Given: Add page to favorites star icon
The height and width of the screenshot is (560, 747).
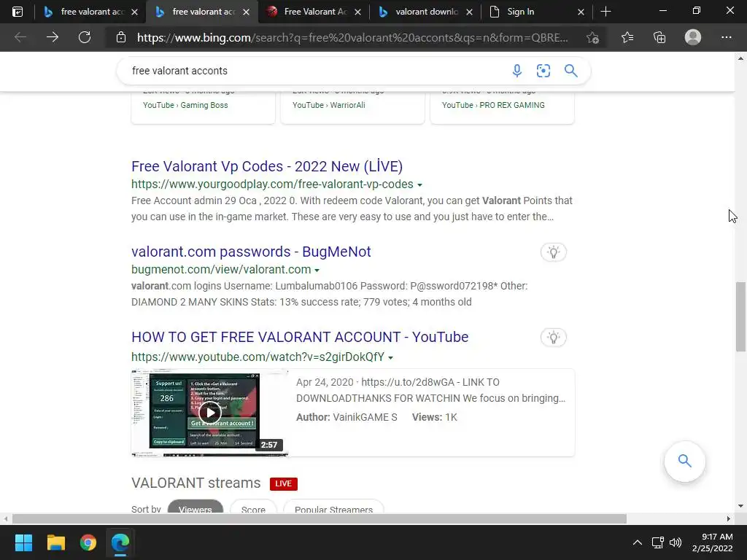Looking at the screenshot, I should 592,37.
